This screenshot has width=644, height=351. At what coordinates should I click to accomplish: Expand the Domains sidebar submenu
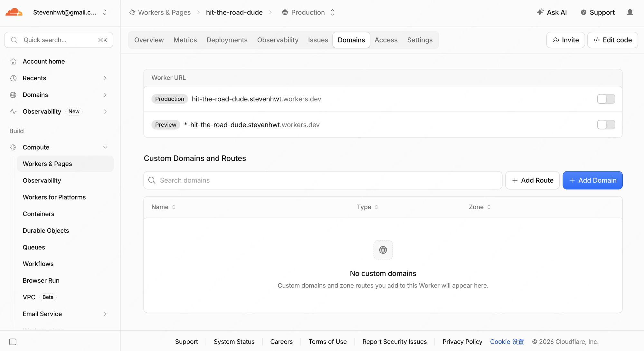click(x=105, y=95)
